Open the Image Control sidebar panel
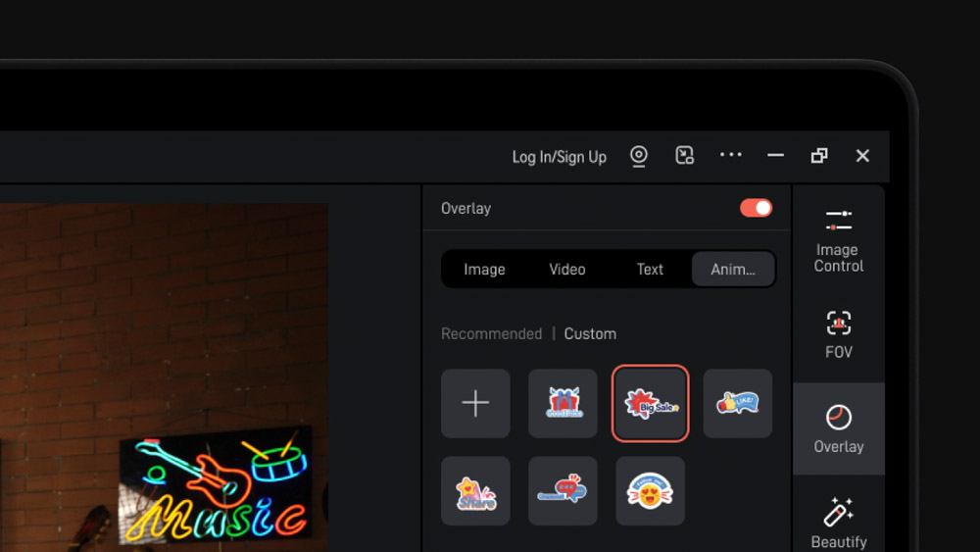Screen dimensions: 980x552 (839, 240)
